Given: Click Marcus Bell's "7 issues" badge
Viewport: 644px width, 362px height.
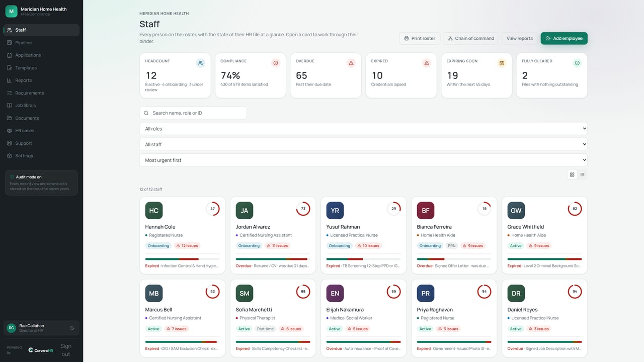Looking at the screenshot, I should [x=177, y=329].
